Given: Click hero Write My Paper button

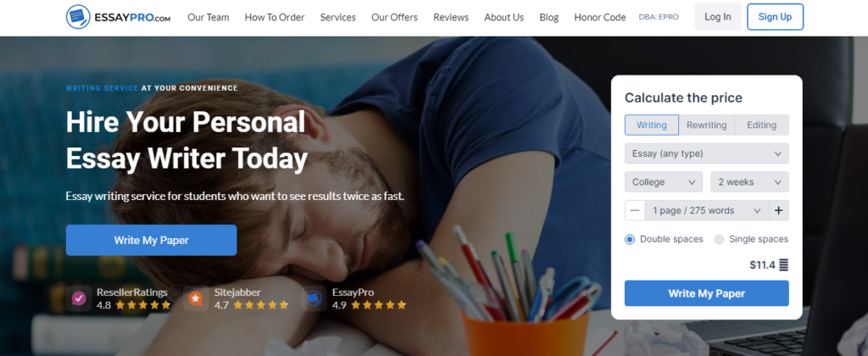Looking at the screenshot, I should 151,240.
